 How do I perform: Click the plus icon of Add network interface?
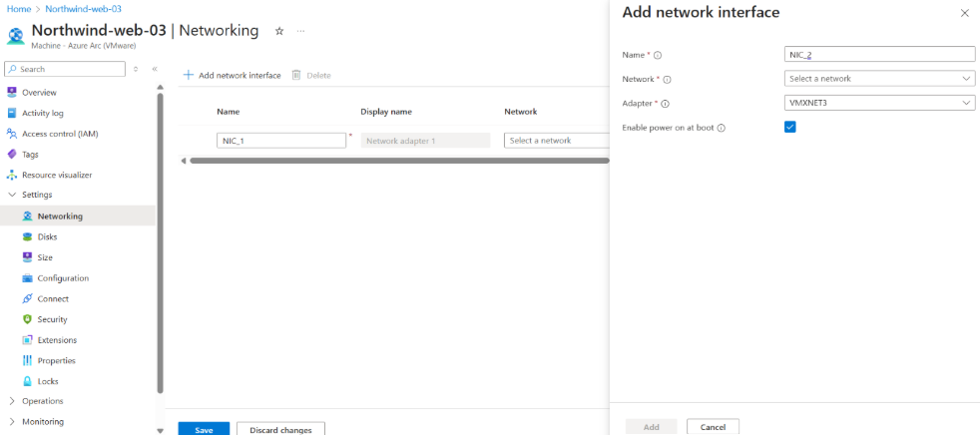tap(188, 75)
